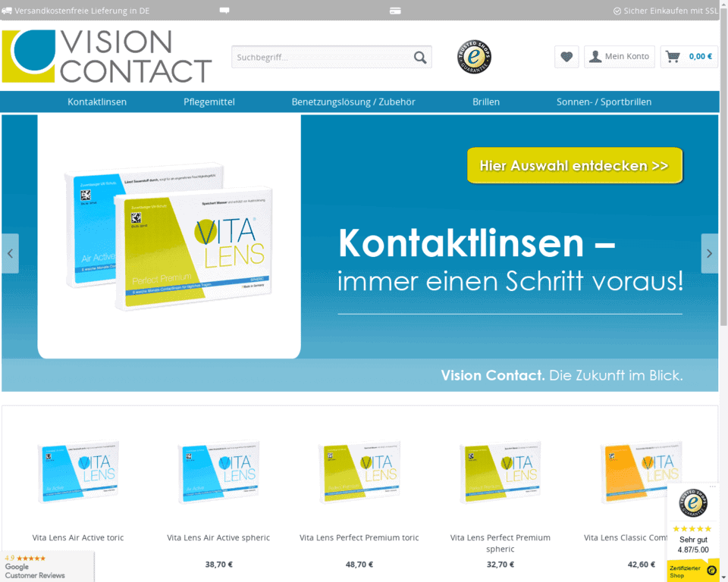
Task: Open the Vita Lens Perfect Premium spheric thumbnail
Action: tap(500, 471)
